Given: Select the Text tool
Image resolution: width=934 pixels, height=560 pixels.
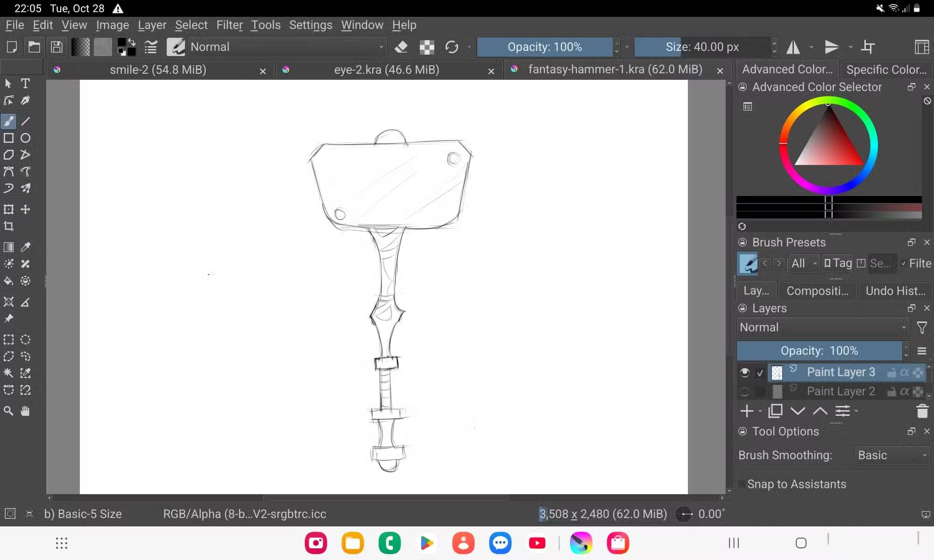Looking at the screenshot, I should point(25,84).
